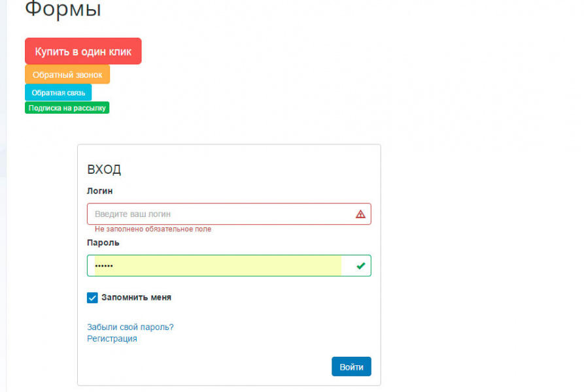584x392 pixels.
Task: Click the Не заполнено обязательное поле error message
Action: (153, 229)
